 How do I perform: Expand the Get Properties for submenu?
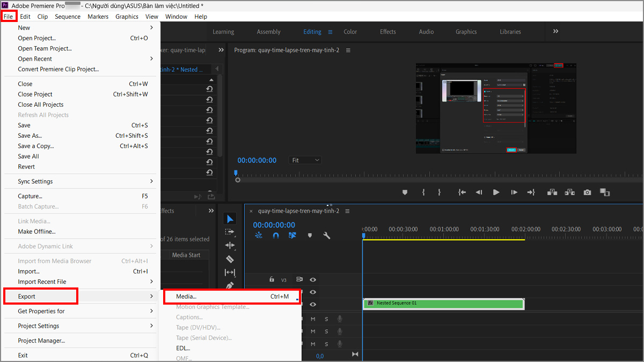click(x=151, y=311)
